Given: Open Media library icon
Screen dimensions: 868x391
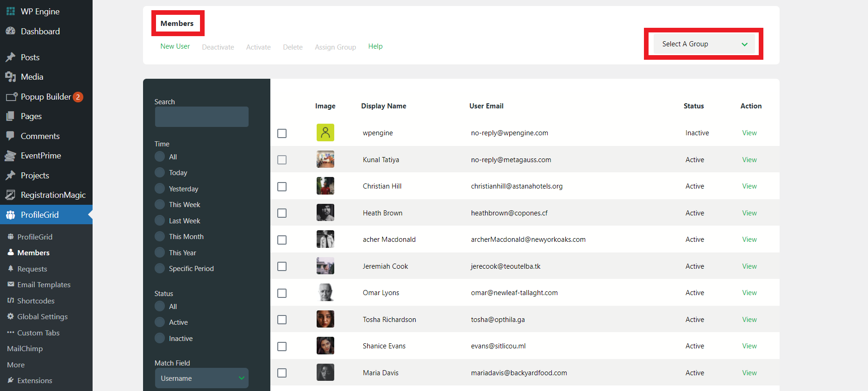Looking at the screenshot, I should click(11, 77).
